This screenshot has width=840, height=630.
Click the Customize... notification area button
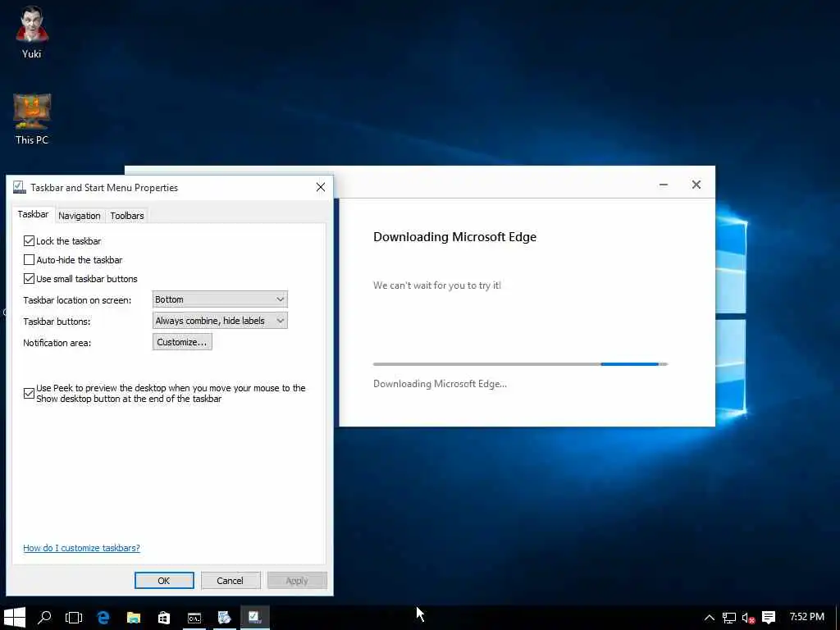[182, 342]
